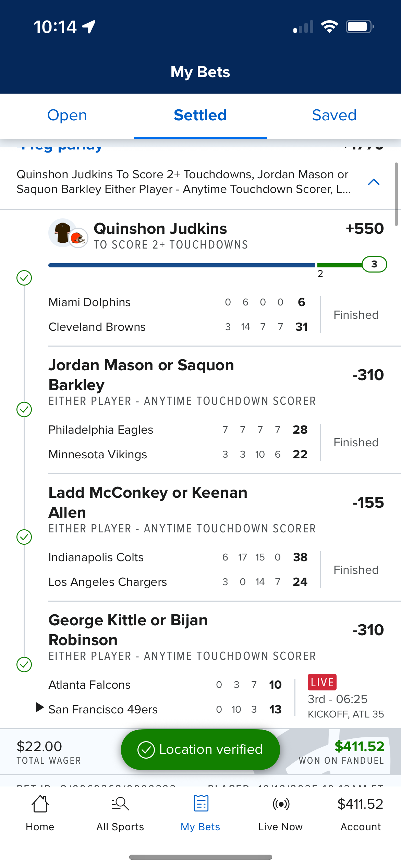Tap the My Bets betslip icon

(x=201, y=804)
